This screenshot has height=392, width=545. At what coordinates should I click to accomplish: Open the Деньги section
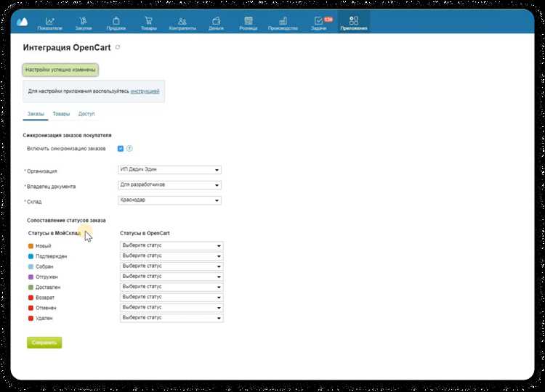tap(217, 24)
